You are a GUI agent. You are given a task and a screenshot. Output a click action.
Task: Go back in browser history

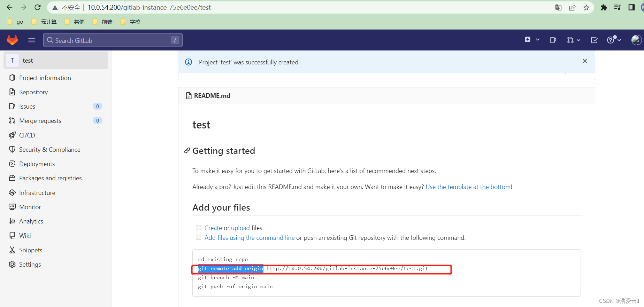(x=9, y=7)
